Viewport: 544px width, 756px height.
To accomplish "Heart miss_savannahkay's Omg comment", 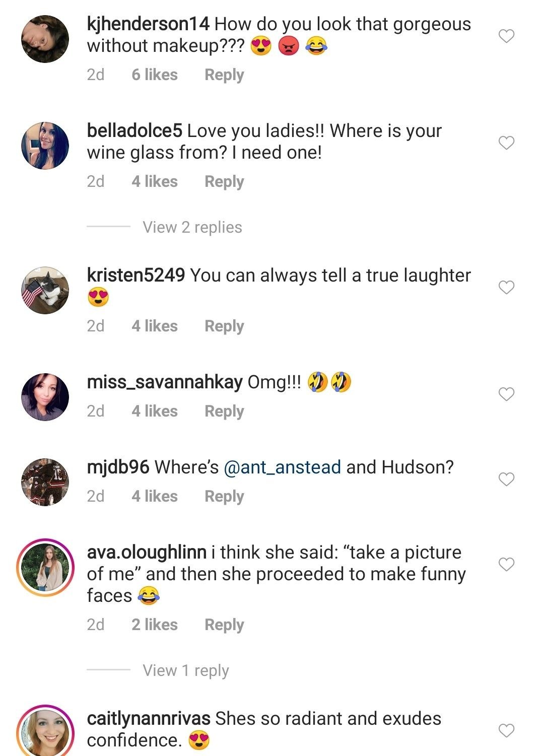I will [x=506, y=394].
